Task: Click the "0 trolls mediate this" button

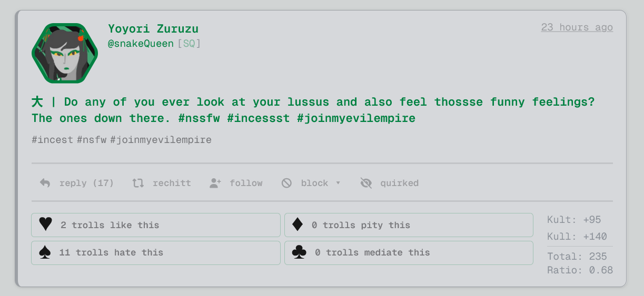Action: pos(409,252)
